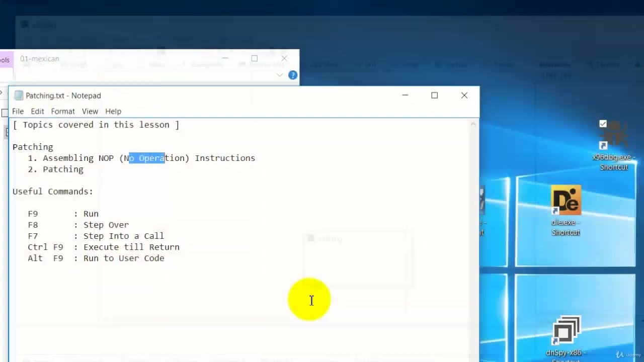This screenshot has height=362, width=644.
Task: Click the '2. Patching' list line
Action: coord(55,169)
